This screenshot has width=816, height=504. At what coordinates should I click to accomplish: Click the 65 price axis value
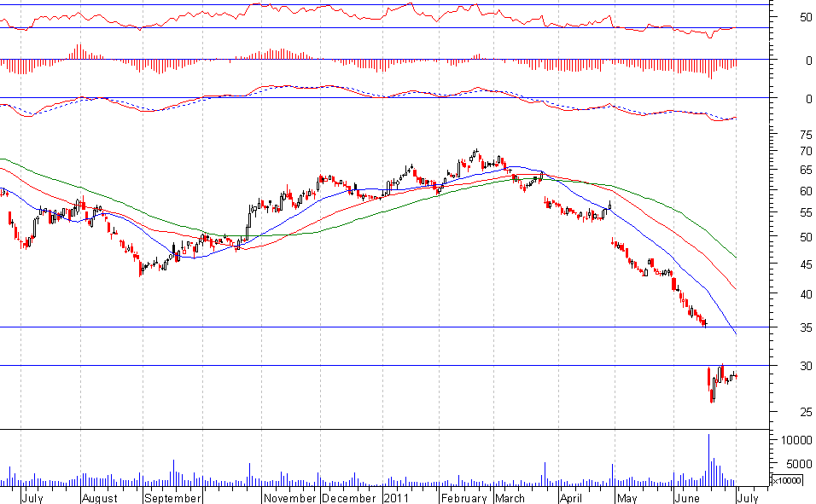[806, 170]
